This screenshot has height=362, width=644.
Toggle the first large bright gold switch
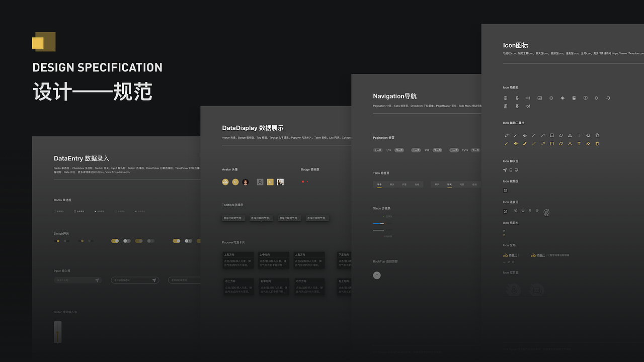pos(115,241)
